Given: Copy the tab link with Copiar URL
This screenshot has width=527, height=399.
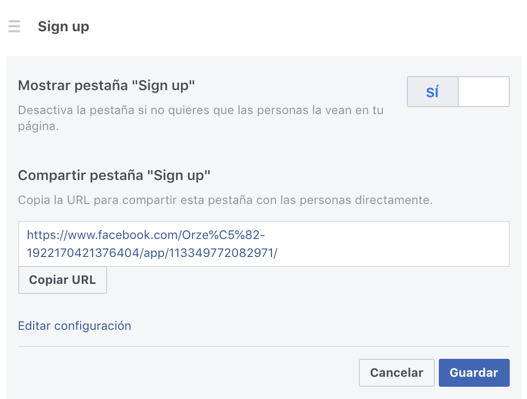Looking at the screenshot, I should click(63, 280).
